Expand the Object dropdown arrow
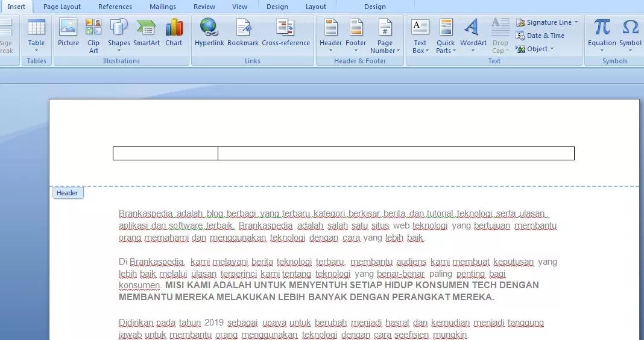 [x=552, y=49]
